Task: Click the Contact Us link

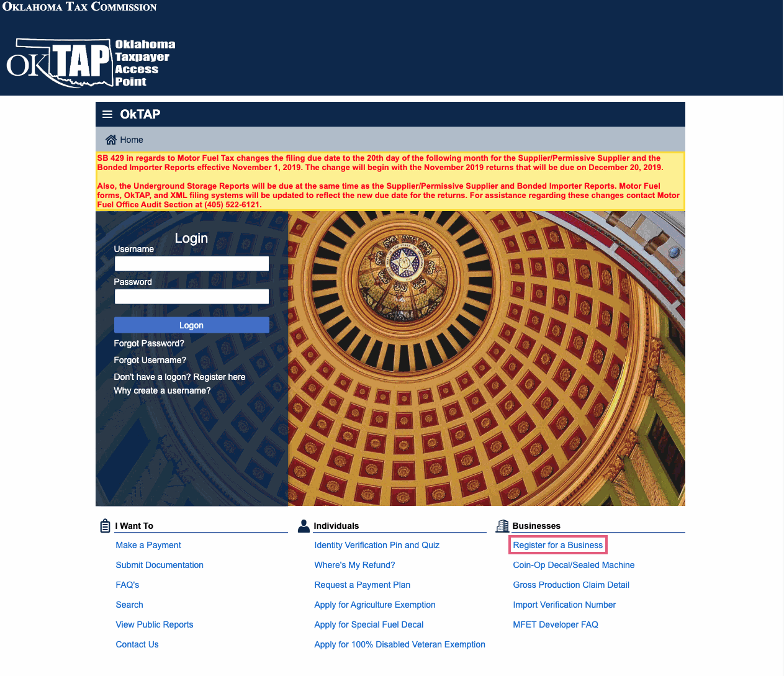Action: 137,644
